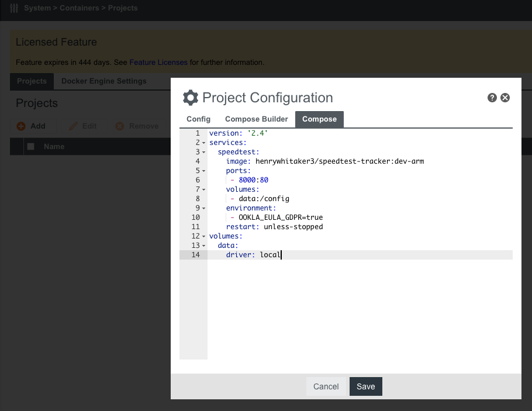Viewport: 532px width, 411px height.
Task: Collapse the data block at line 13
Action: [203, 246]
